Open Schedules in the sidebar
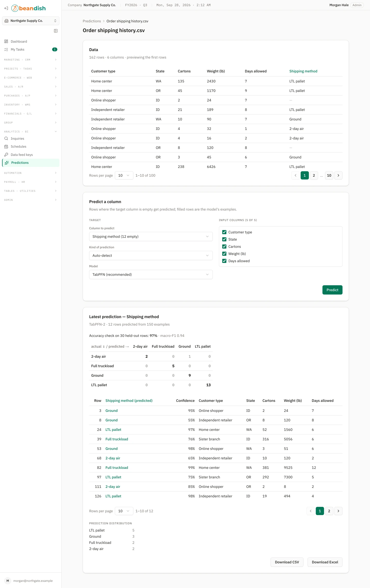 (x=31, y=147)
